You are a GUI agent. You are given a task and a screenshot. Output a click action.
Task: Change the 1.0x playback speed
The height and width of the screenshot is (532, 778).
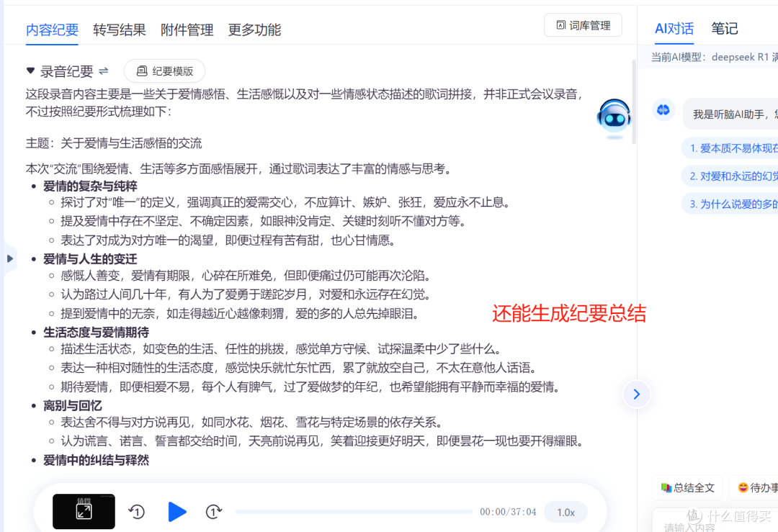point(565,512)
